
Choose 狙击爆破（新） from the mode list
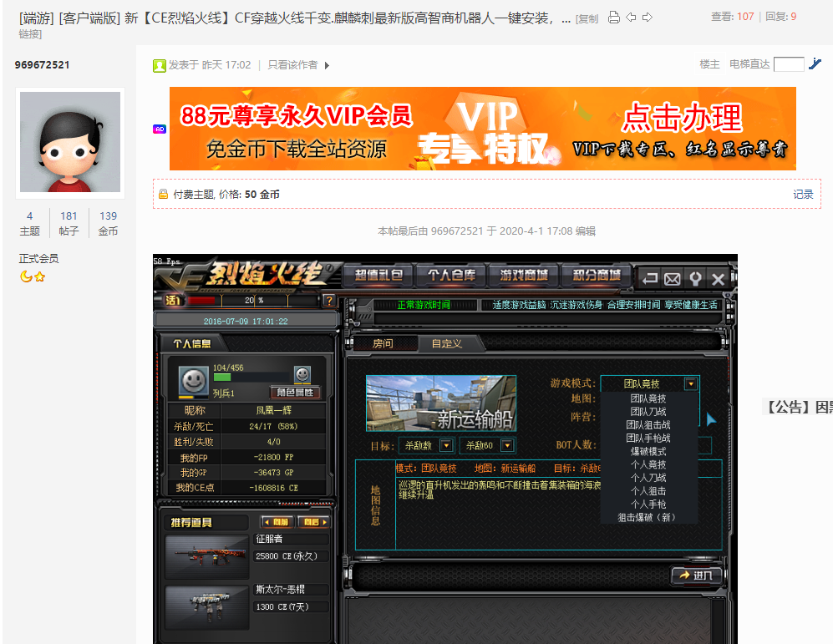coord(647,517)
